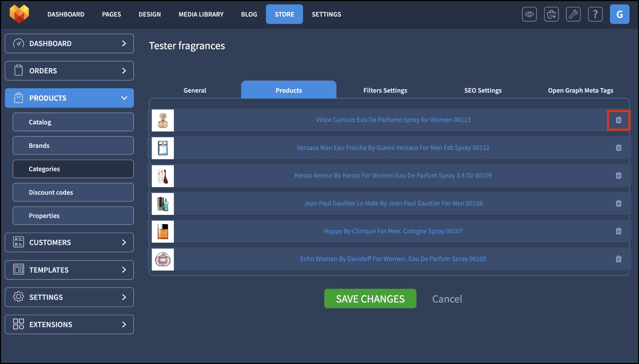Open Versace Man Eau Fraiche product link
This screenshot has height=364, width=639.
point(393,148)
